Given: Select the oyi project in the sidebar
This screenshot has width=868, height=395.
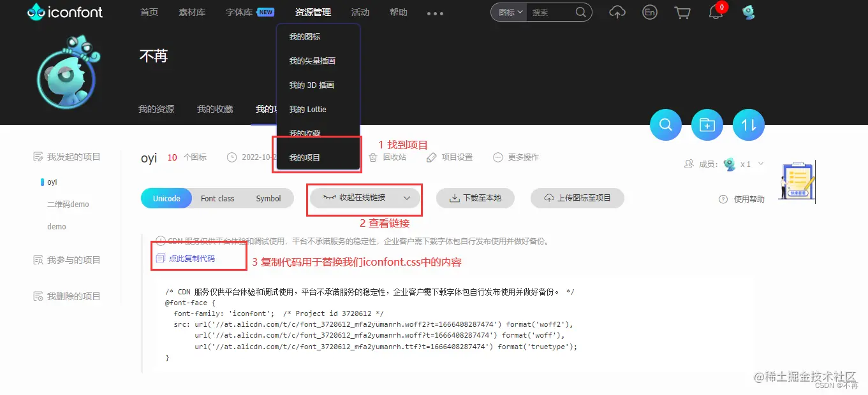Looking at the screenshot, I should (x=52, y=182).
